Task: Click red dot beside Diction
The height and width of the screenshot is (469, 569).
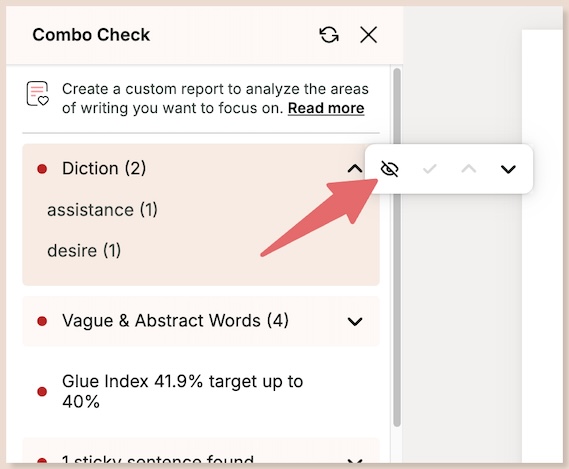Action: [42, 169]
